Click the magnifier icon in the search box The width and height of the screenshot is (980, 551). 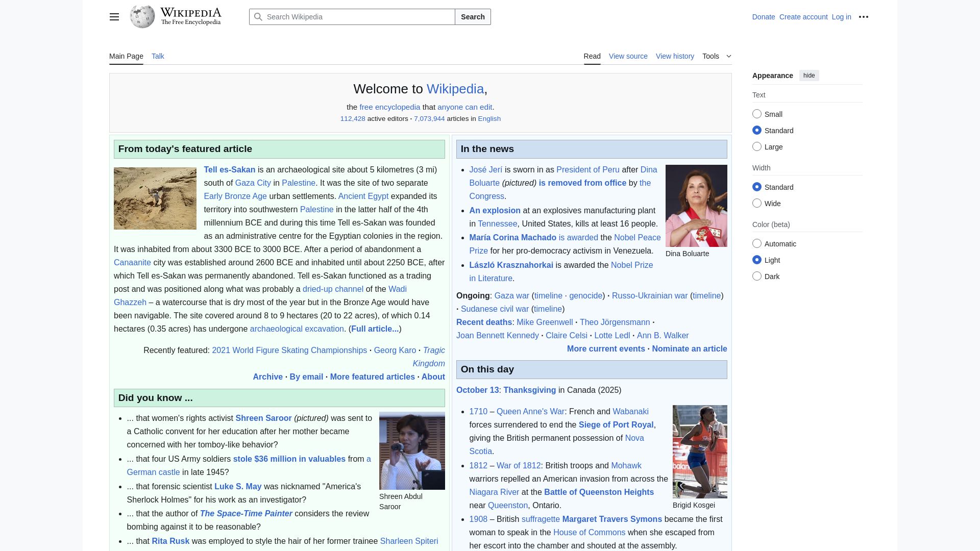click(258, 17)
